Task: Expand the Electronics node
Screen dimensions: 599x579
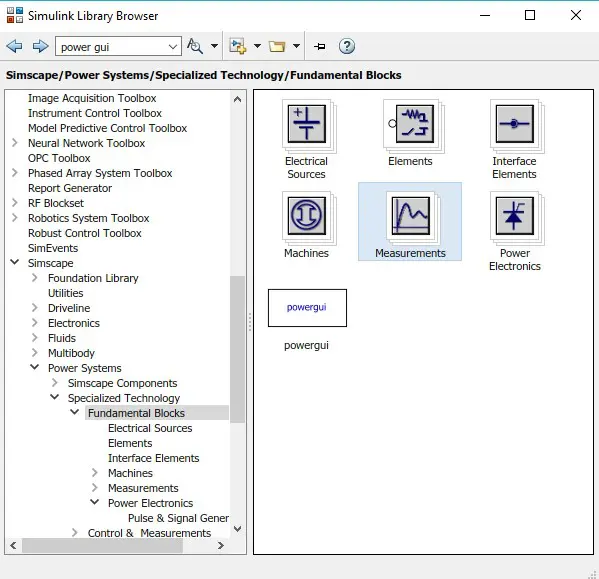Action: point(35,323)
